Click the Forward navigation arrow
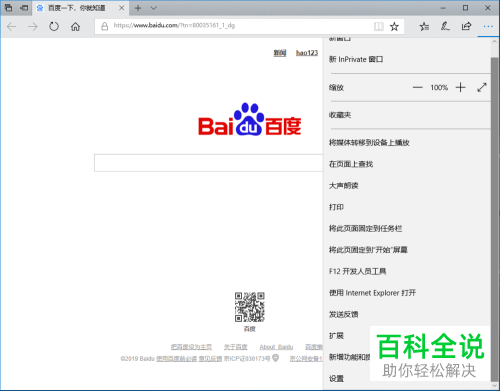The width and height of the screenshot is (500, 391). pos(33,26)
